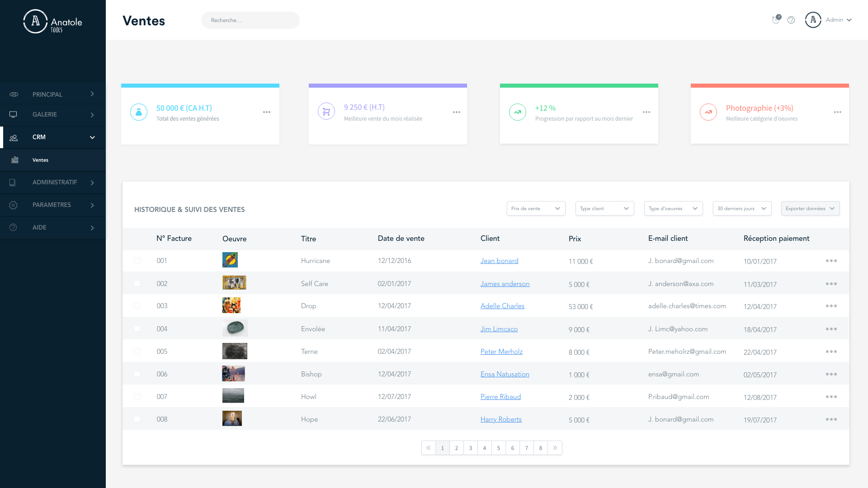Click the shopping cart best sale icon
Image resolution: width=868 pixels, height=488 pixels.
coord(326,112)
